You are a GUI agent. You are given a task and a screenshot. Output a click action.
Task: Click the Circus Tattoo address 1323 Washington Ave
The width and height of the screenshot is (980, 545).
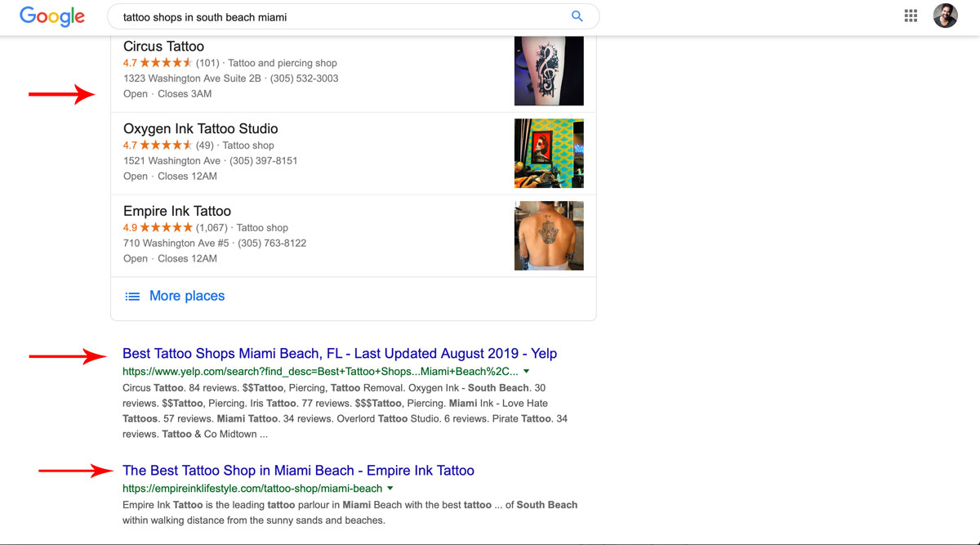(193, 78)
